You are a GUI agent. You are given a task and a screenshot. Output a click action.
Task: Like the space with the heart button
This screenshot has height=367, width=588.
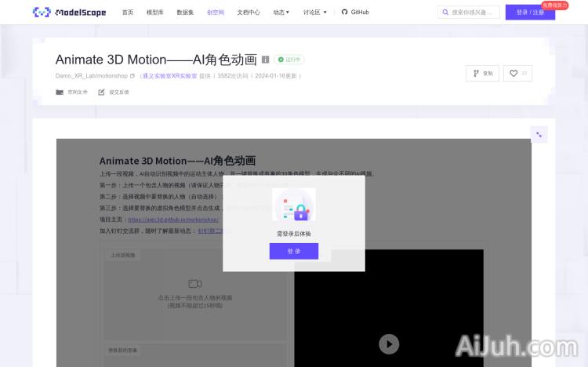(517, 73)
